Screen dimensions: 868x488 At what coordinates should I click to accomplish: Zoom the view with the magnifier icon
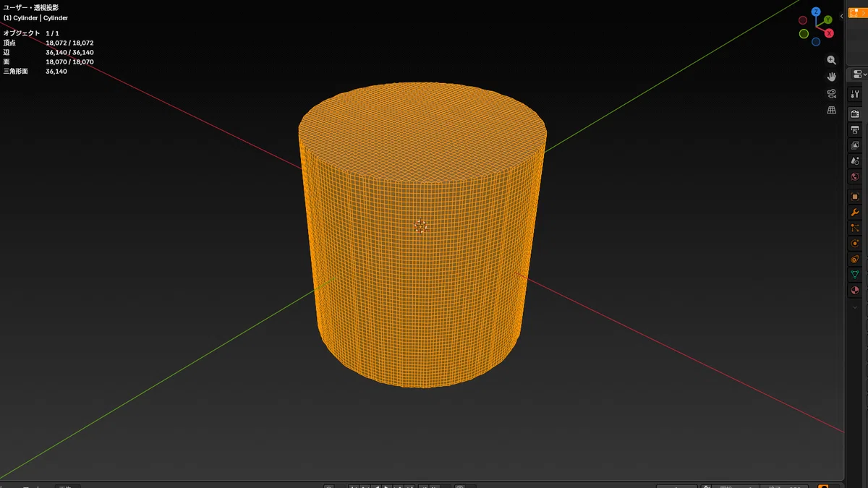click(x=832, y=60)
